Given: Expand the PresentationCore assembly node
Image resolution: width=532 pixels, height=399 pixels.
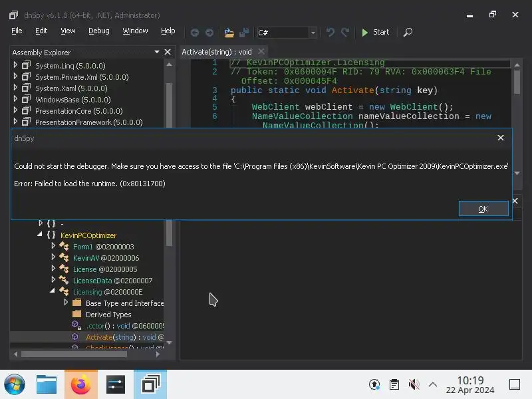Looking at the screenshot, I should [x=15, y=110].
